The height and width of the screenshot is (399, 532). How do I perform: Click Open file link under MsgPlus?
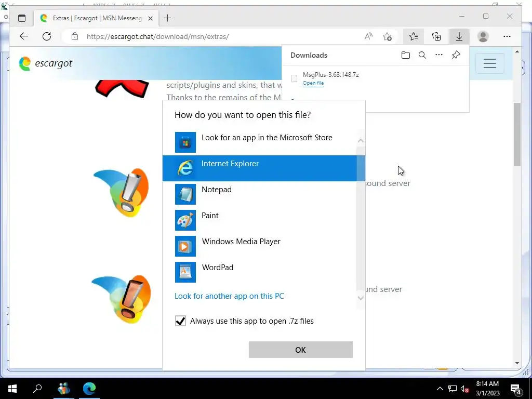point(313,83)
